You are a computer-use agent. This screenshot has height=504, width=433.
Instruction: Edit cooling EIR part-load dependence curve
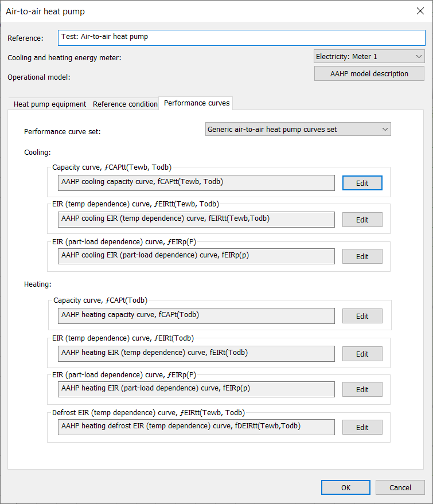tap(362, 256)
